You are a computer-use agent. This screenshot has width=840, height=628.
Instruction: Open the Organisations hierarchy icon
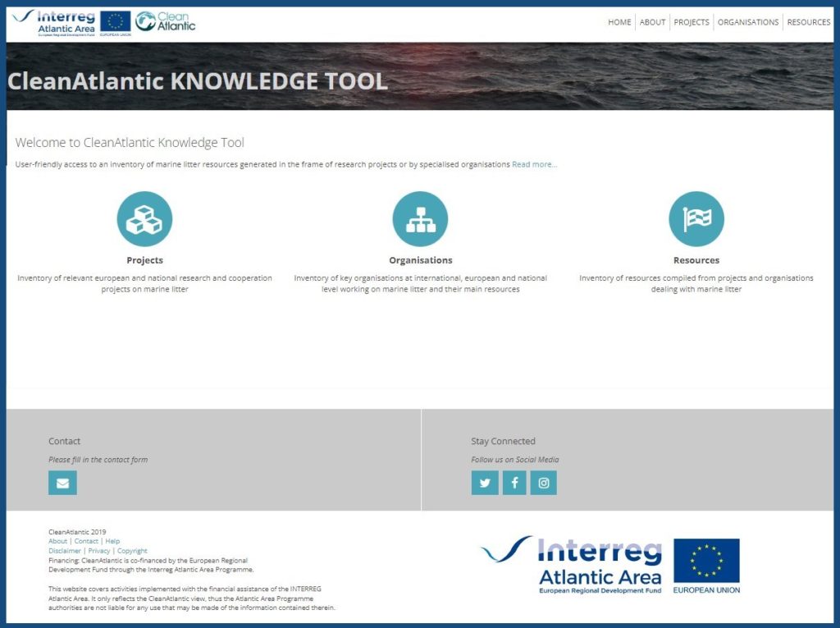tap(420, 219)
